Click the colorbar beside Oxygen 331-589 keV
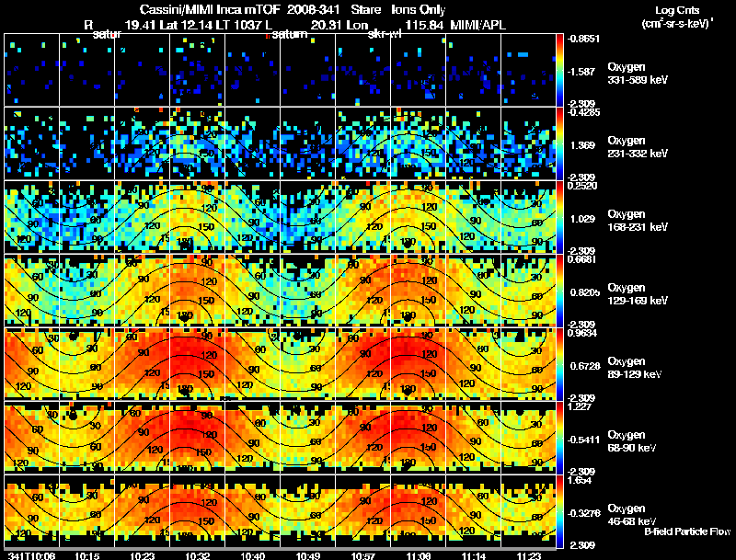Image resolution: width=736 pixels, height=560 pixels. [x=559, y=70]
